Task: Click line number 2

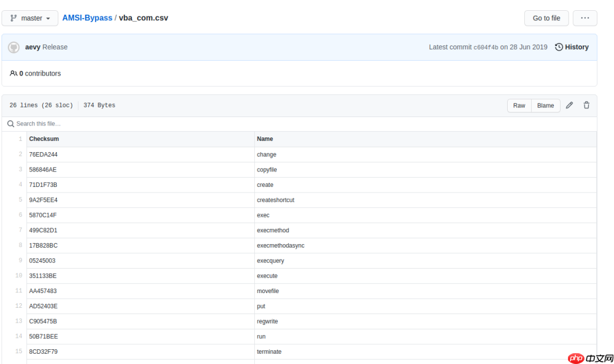Action: point(20,154)
